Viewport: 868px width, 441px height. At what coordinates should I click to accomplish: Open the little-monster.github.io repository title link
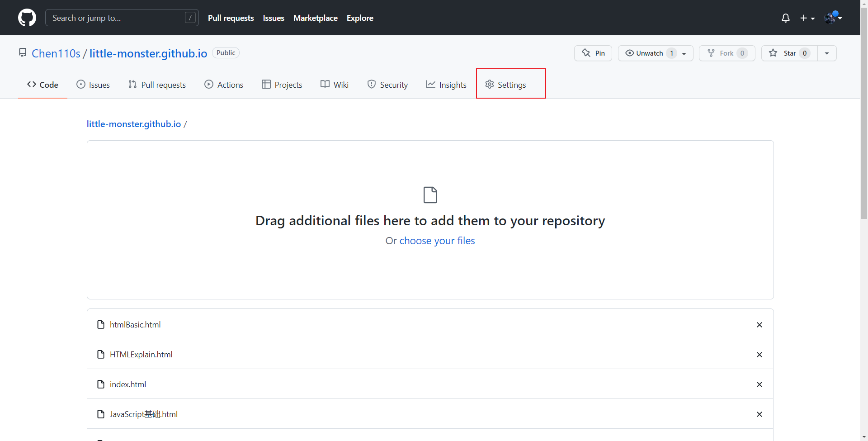[x=148, y=53]
